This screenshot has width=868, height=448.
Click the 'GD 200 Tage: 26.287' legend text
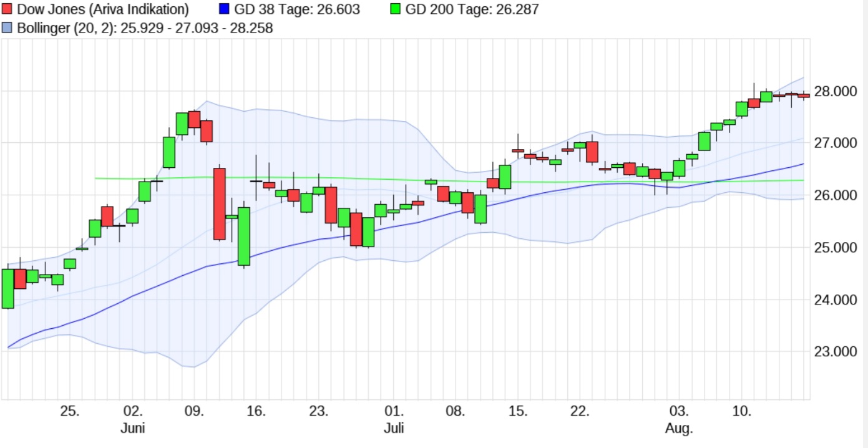(x=472, y=9)
